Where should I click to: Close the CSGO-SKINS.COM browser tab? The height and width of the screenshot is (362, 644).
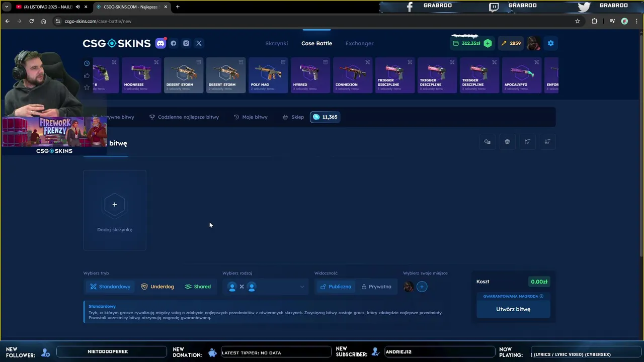pos(166,7)
